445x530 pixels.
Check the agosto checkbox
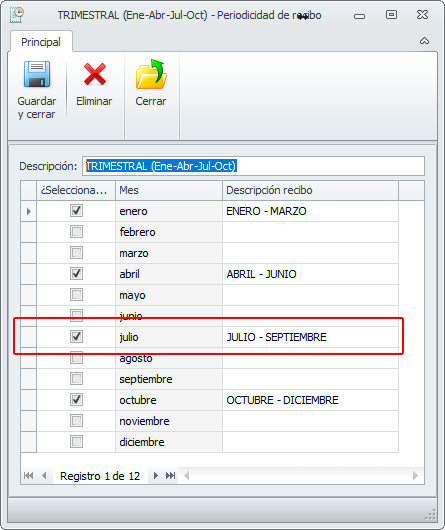[x=76, y=358]
